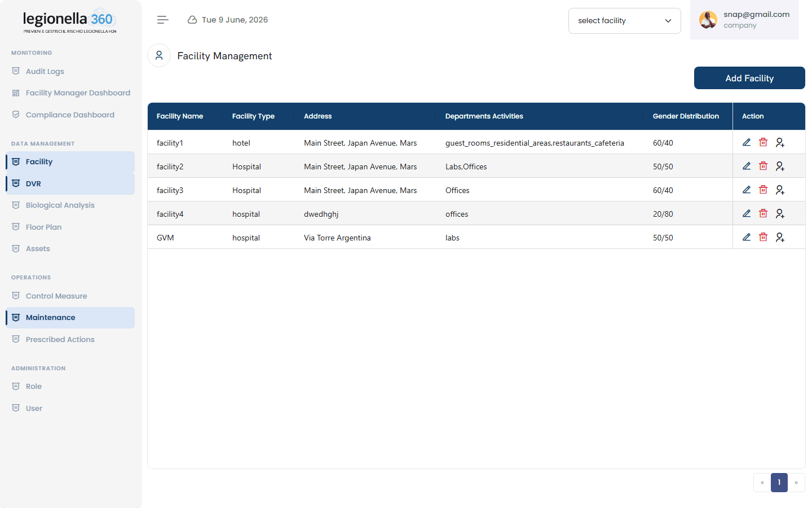Assign user to facility4 icon
The image size is (812, 508).
[780, 213]
